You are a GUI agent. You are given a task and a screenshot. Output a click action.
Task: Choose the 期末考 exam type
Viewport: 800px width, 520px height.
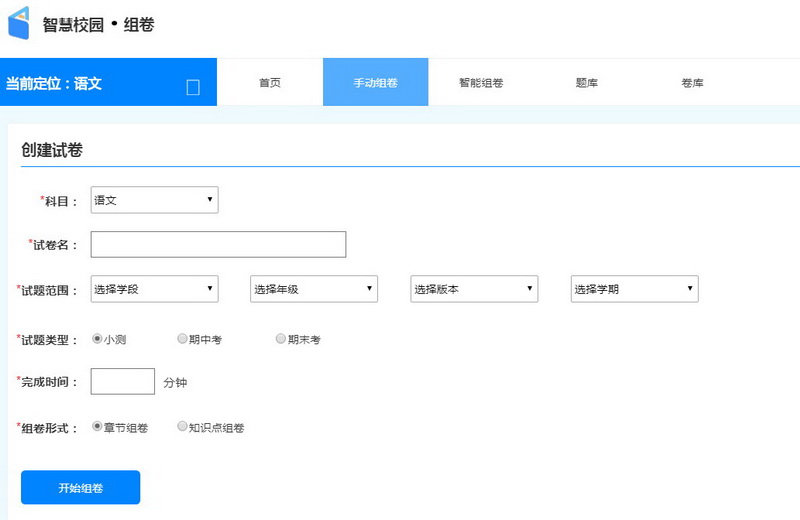point(281,339)
